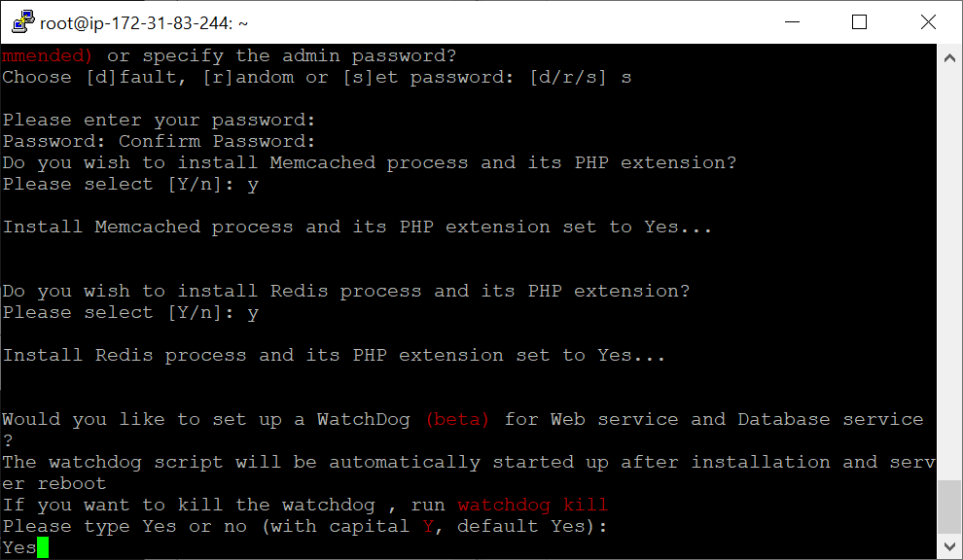Click the vertical scrollbar thumb
Screen dimensions: 963x560
point(949,507)
